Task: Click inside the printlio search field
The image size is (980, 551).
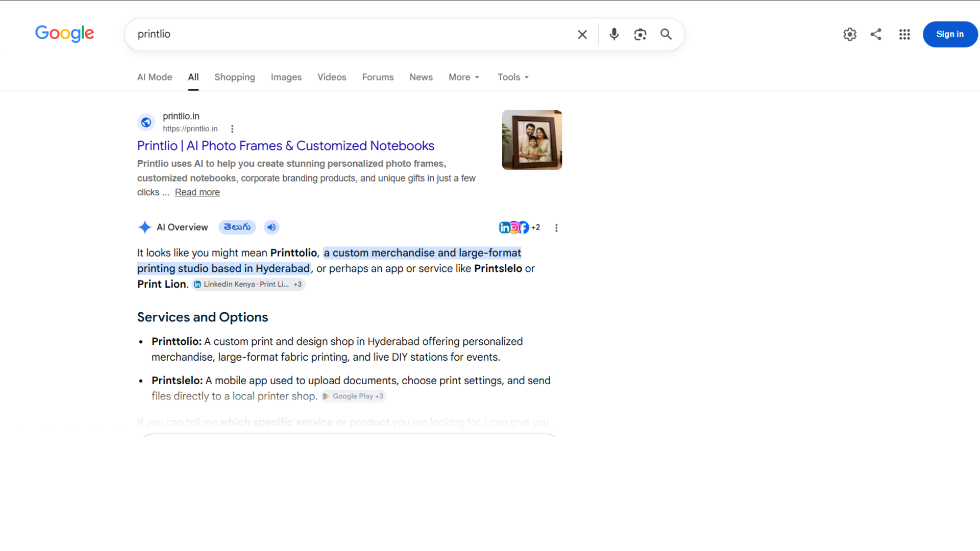Action: [352, 34]
